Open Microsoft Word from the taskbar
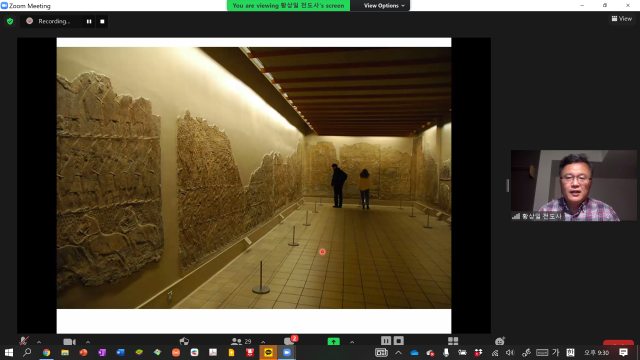640x360 pixels. (x=120, y=352)
